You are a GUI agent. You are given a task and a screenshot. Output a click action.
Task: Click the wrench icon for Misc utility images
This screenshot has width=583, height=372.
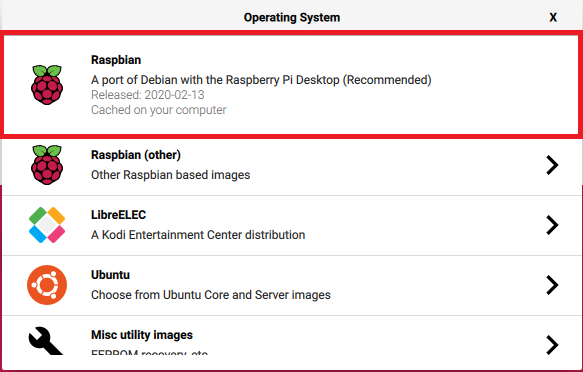[x=45, y=341]
